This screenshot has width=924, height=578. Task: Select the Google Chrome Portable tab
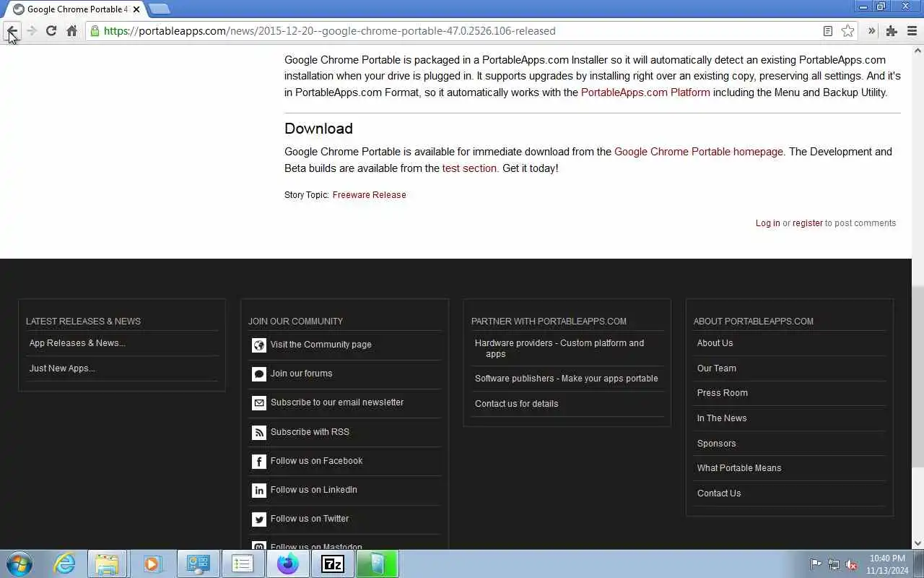click(x=77, y=9)
